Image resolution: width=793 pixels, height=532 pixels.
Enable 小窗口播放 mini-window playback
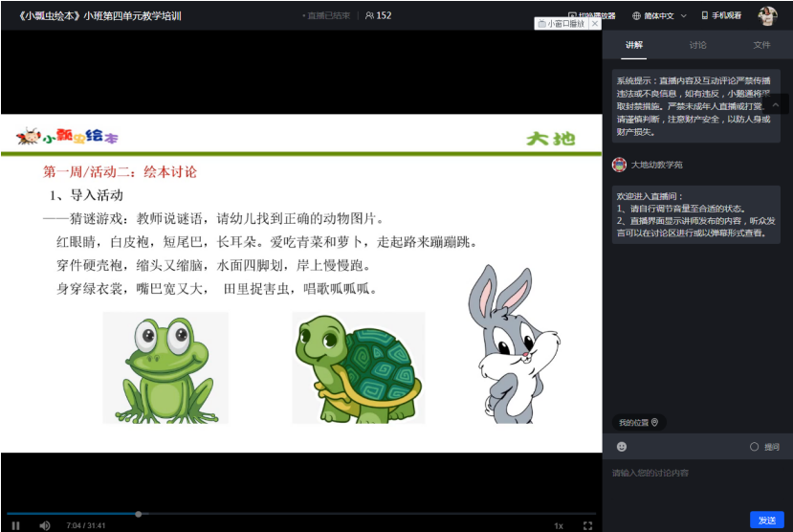click(x=562, y=24)
